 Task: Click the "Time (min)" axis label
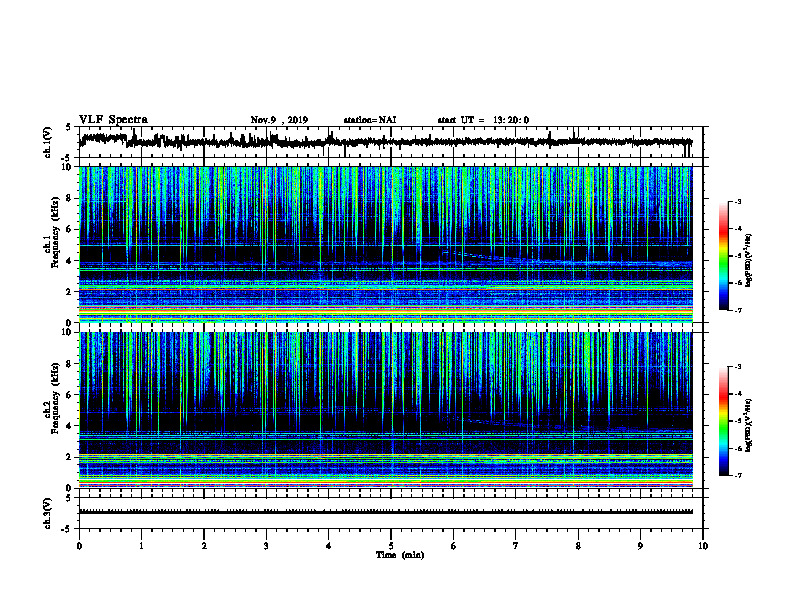[x=400, y=555]
